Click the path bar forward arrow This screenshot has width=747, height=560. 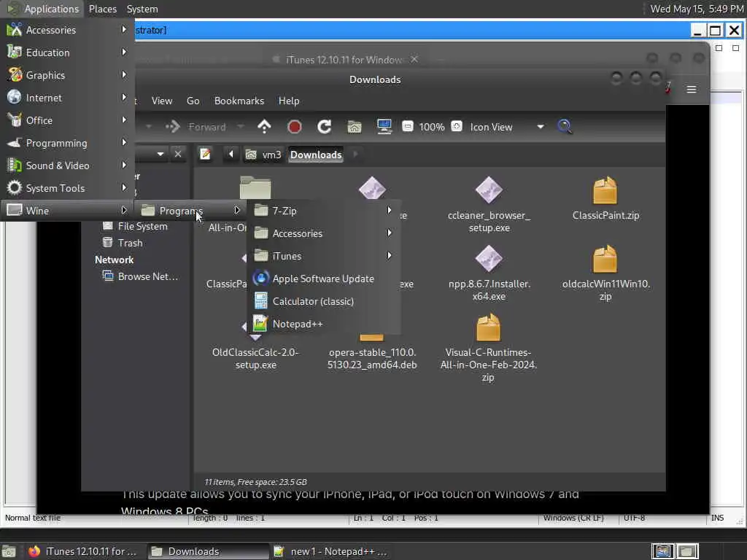[x=355, y=155]
